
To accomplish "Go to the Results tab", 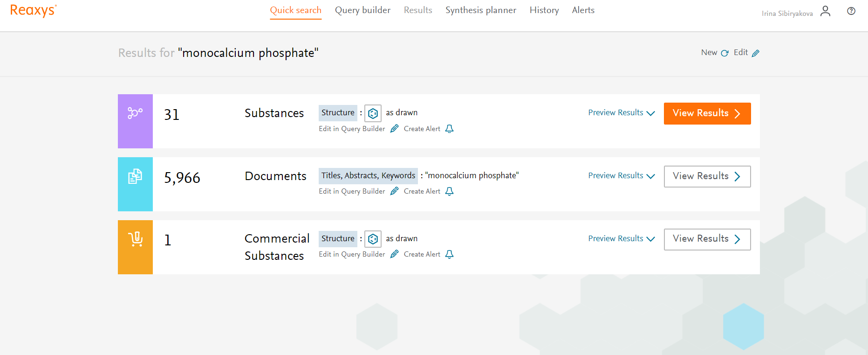I will [x=418, y=10].
